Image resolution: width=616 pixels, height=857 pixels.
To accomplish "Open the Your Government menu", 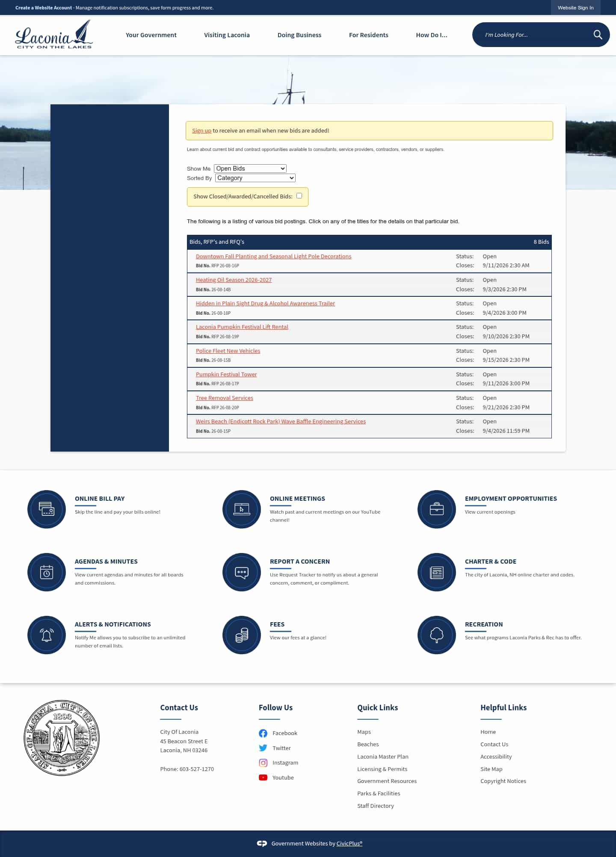I will 151,35.
